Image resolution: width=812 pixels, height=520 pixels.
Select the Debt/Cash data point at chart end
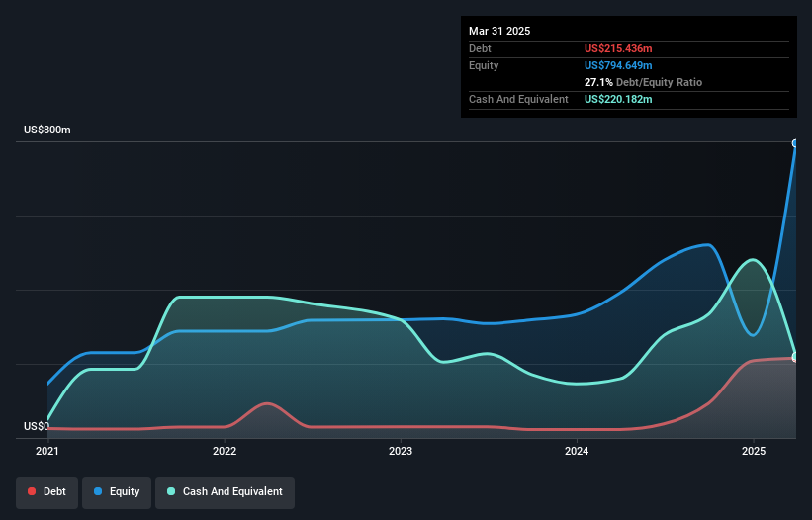tap(795, 357)
